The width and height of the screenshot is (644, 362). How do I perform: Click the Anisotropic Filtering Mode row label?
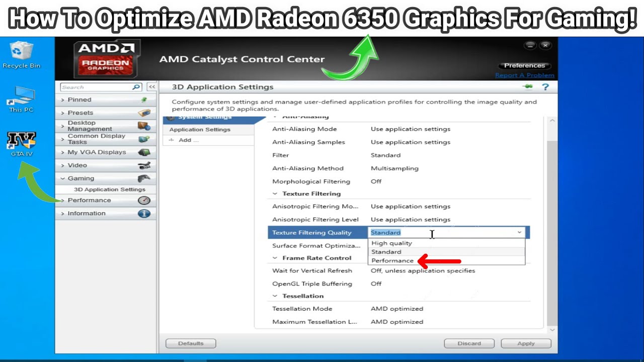pyautogui.click(x=315, y=207)
